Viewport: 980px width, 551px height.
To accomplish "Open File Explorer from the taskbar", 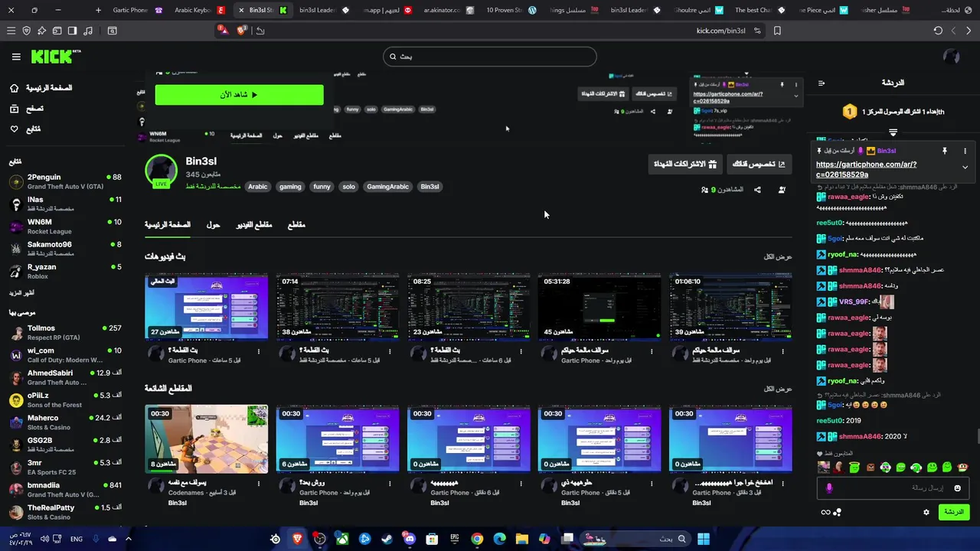I will click(521, 539).
